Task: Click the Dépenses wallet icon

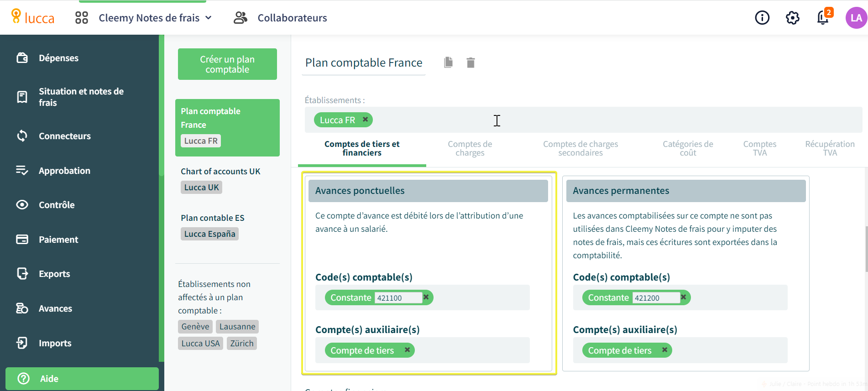Action: click(x=22, y=58)
